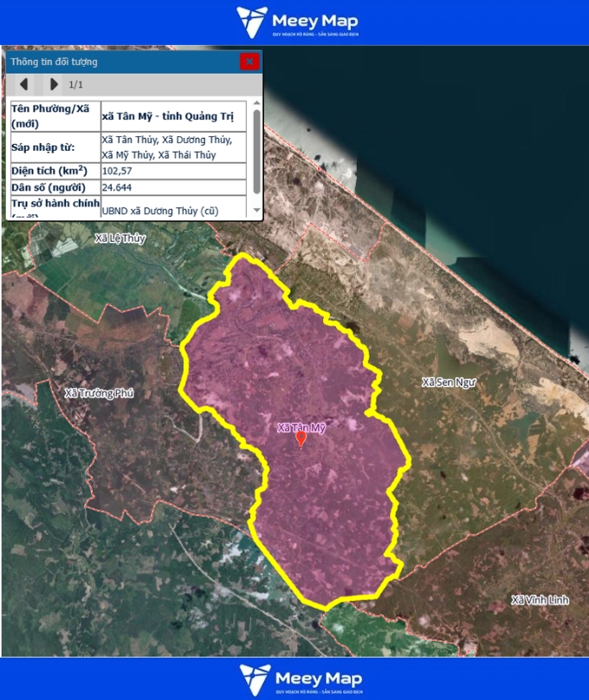The height and width of the screenshot is (700, 589).
Task: Click the info panel scrollbar thumb
Action: point(256,152)
